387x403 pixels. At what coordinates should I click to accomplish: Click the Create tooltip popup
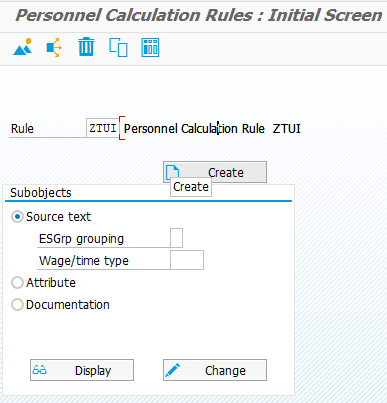click(x=191, y=187)
